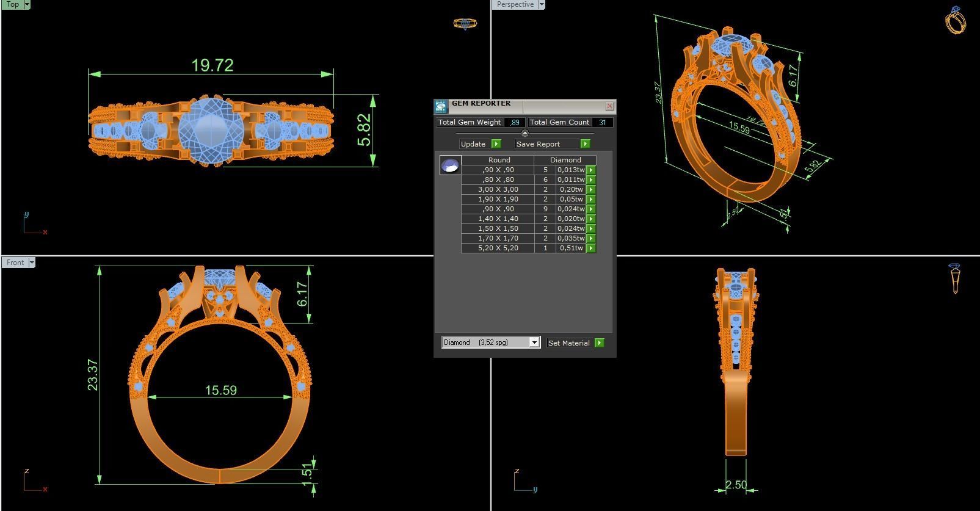This screenshot has width=980, height=511.
Task: Click the green arrow beside Set Material
Action: (600, 343)
